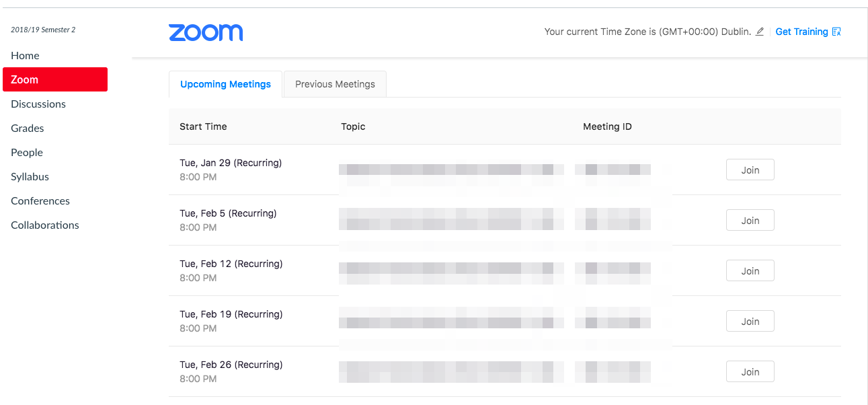This screenshot has width=868, height=405.
Task: Click the Tue, Feb 19 (Recurring) date text
Action: pos(231,314)
